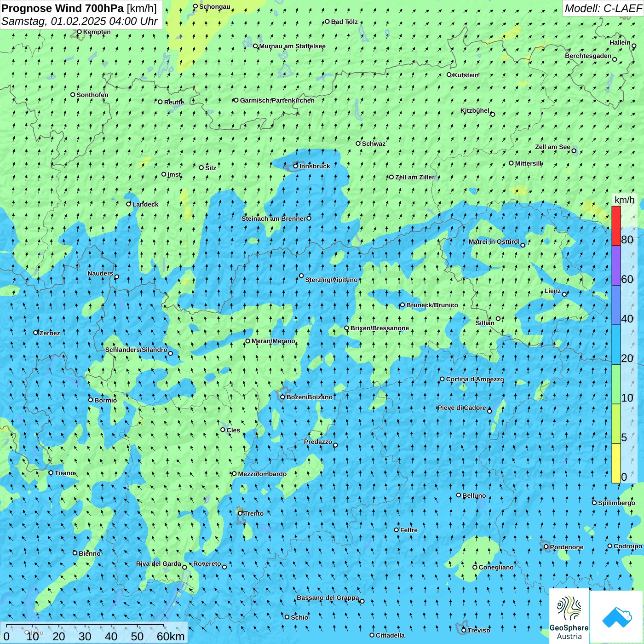This screenshot has width=644, height=644.
Task: Click the 'Sillian' label
Action: click(x=485, y=323)
